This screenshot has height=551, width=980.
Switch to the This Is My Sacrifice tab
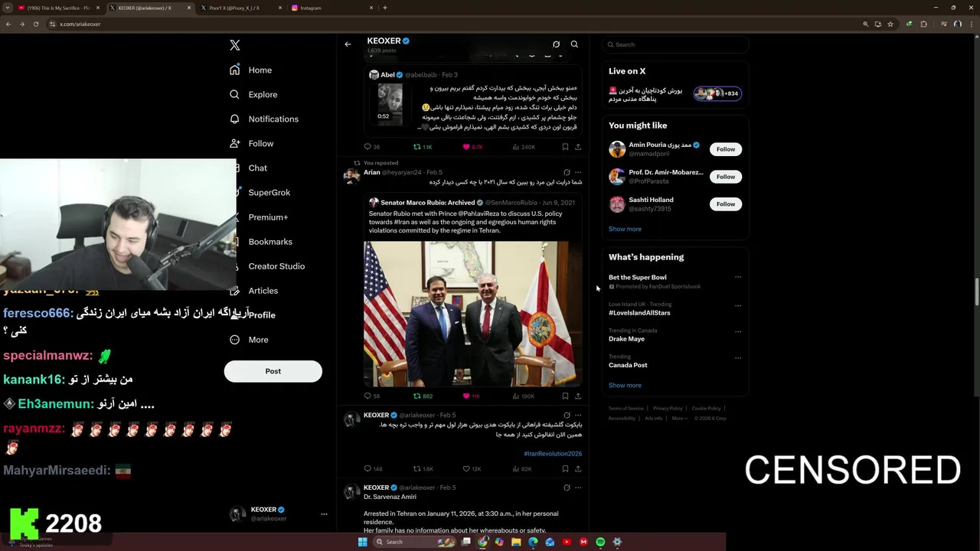[58, 8]
